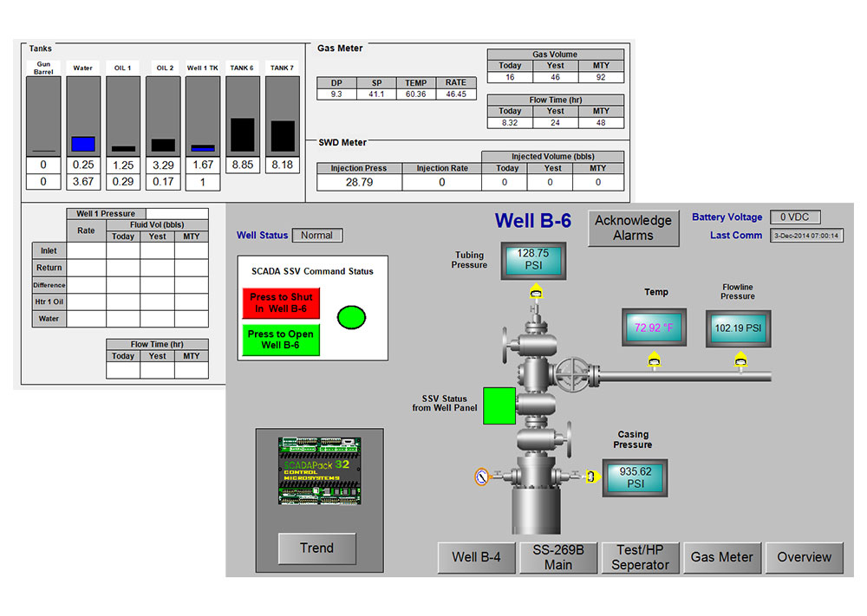Click the alarm bell under Flowline Pressure
The height and width of the screenshot is (616, 867).
coord(740,360)
